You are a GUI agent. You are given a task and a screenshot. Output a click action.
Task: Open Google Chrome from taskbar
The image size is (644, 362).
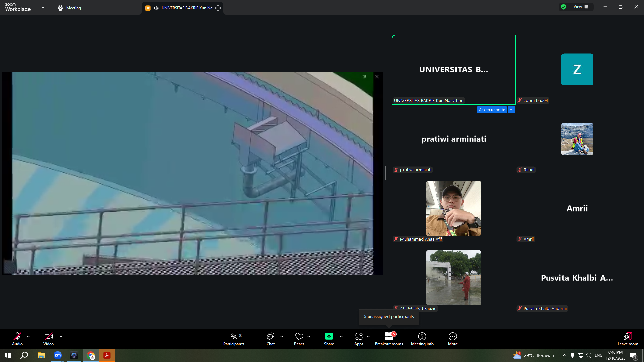pos(91,355)
